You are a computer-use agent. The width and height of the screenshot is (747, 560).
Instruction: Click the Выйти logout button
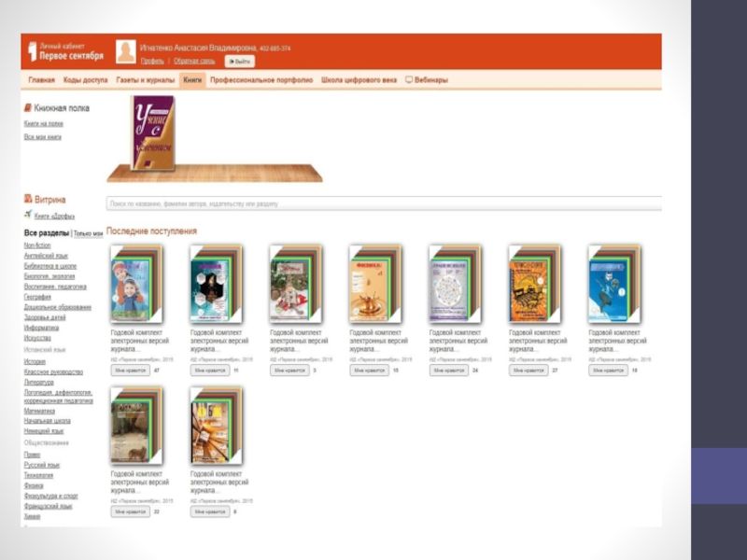click(x=240, y=62)
